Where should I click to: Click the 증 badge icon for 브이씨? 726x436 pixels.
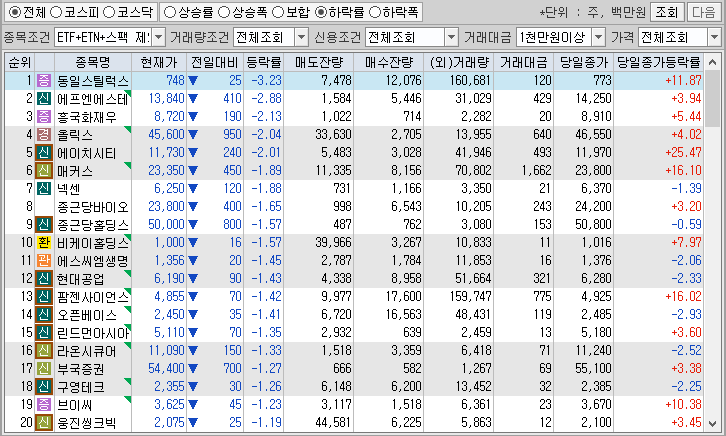click(44, 405)
